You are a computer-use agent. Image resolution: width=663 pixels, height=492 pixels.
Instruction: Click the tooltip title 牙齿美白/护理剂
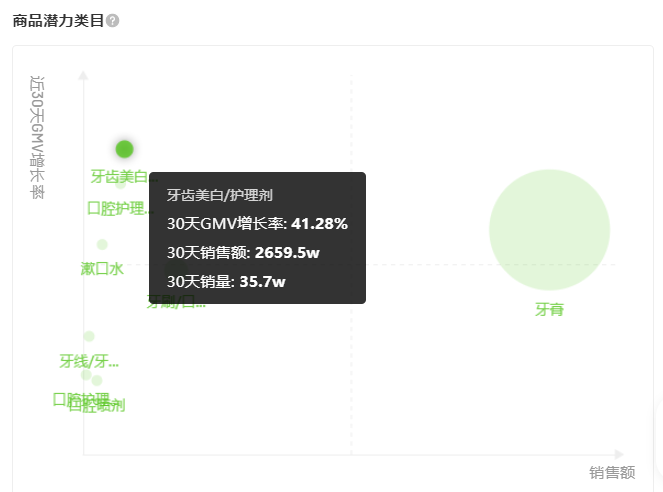point(220,195)
